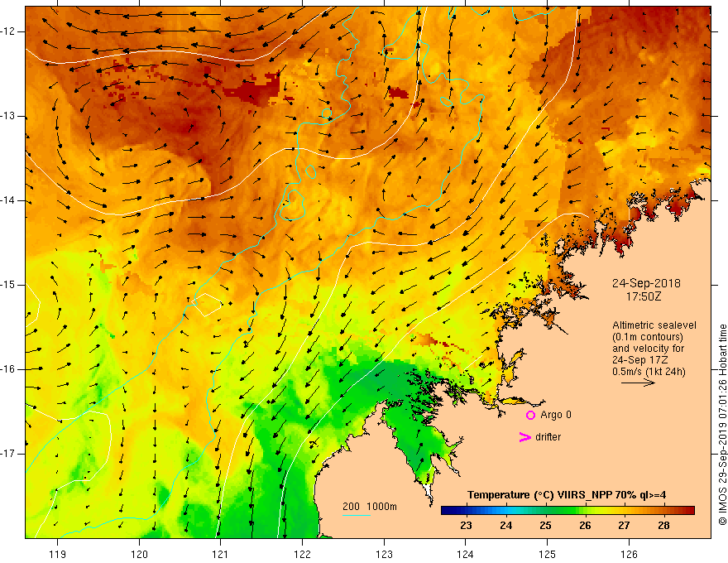This screenshot has height=563, width=728.
Task: Click the Temperature VIIRS_NPP colorbar title
Action: click(x=567, y=495)
